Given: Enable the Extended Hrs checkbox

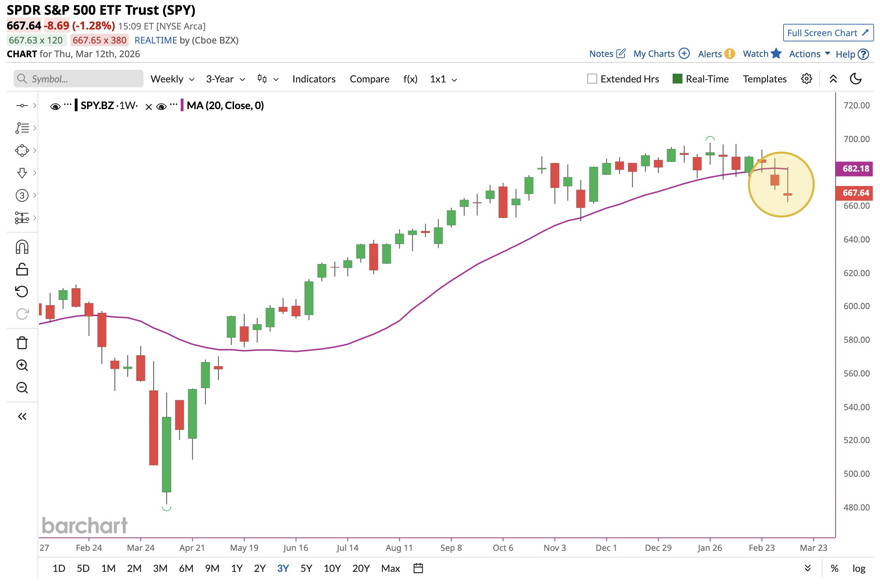Looking at the screenshot, I should (592, 79).
